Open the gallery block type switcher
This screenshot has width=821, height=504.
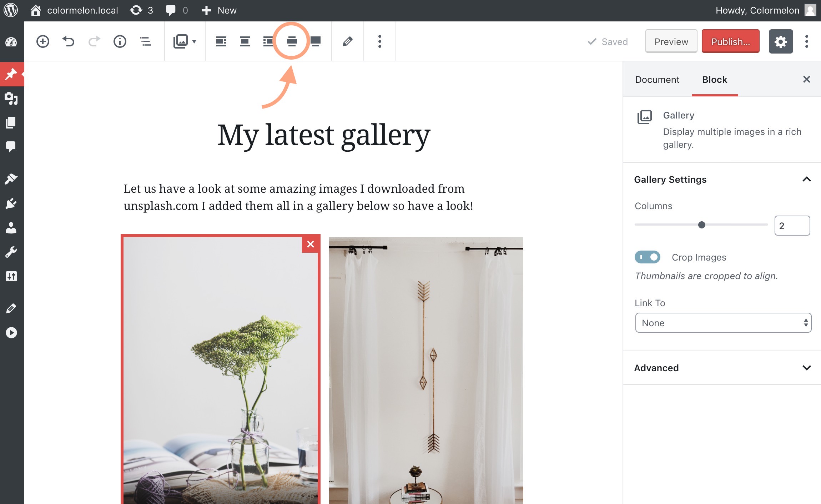(185, 41)
